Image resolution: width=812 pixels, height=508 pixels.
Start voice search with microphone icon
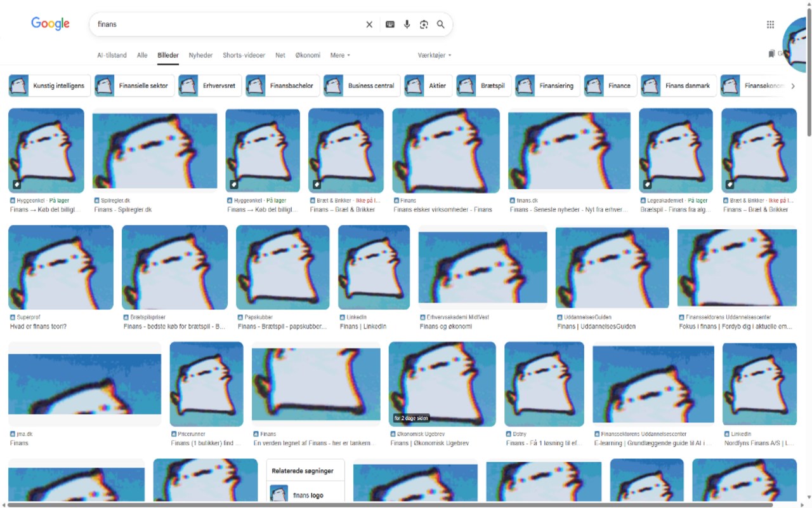(x=407, y=24)
